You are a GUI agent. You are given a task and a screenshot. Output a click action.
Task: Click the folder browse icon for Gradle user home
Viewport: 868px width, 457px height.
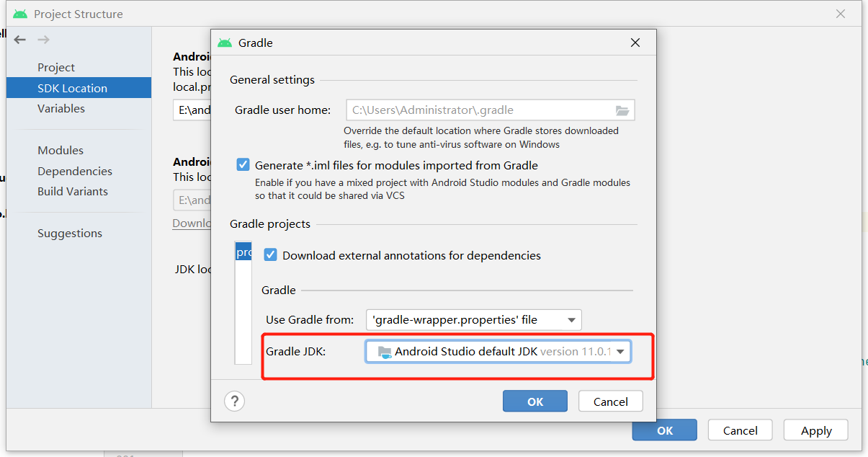click(622, 110)
